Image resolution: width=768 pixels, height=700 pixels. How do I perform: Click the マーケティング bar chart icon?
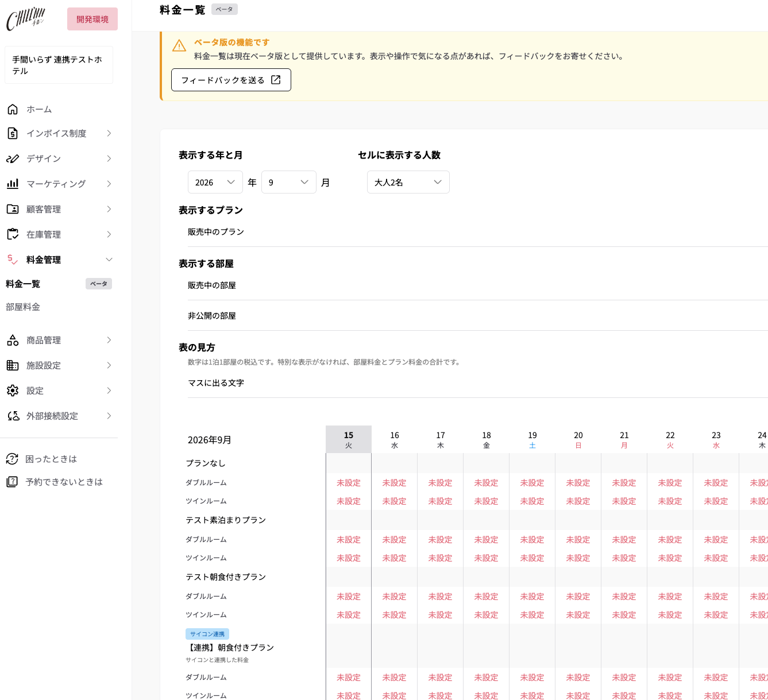click(x=13, y=184)
